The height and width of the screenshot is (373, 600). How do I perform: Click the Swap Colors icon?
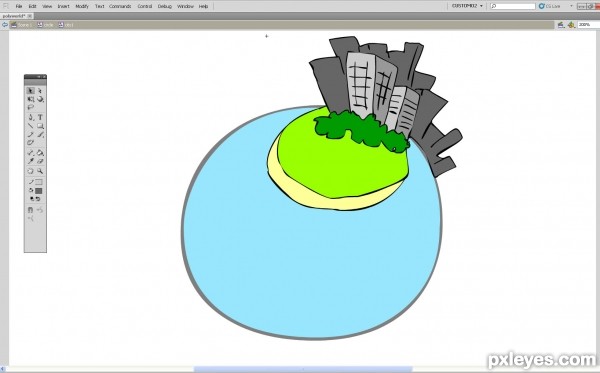coord(38,199)
